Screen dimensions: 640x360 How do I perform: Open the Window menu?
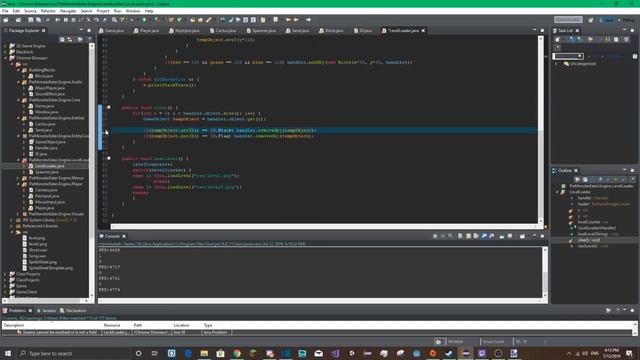click(133, 11)
